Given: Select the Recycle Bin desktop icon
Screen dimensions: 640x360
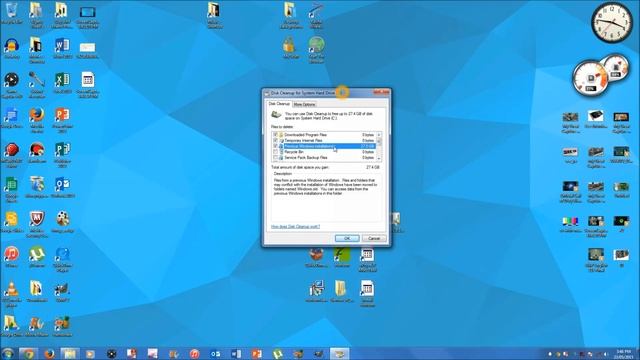Looking at the screenshot, I should coord(11,13).
